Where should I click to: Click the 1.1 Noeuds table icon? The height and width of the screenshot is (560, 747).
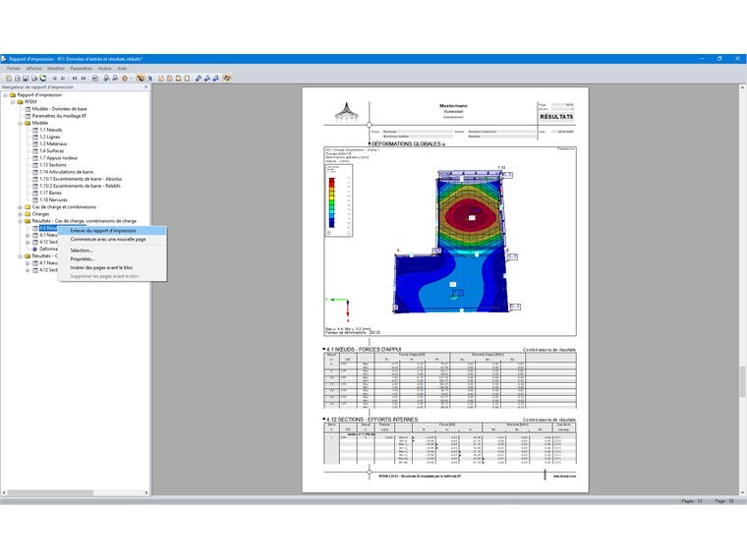[35, 130]
